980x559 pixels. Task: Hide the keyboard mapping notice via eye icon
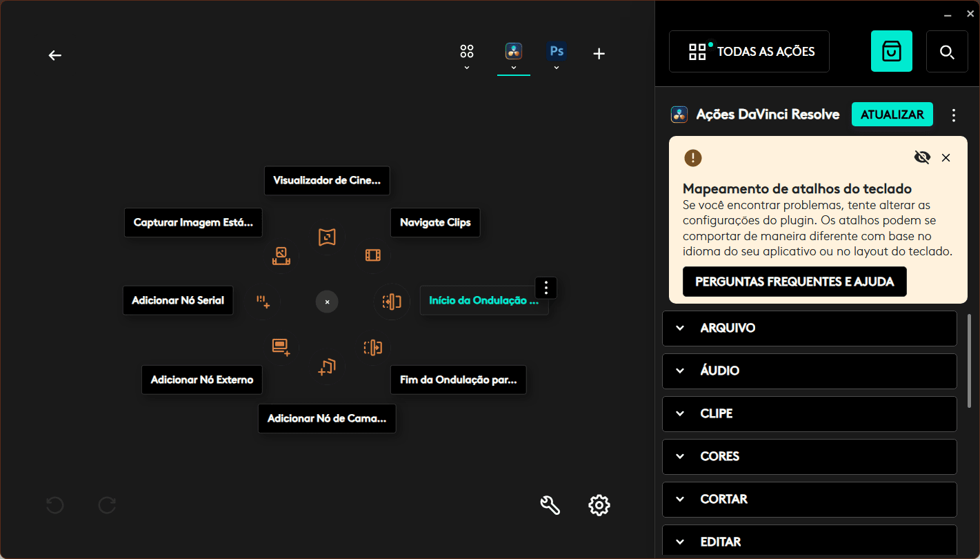coord(922,157)
